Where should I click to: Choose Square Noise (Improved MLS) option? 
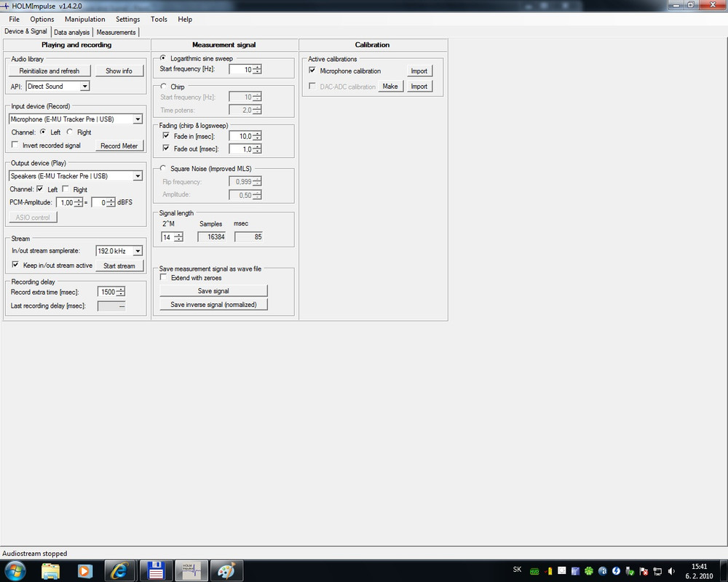(163, 169)
